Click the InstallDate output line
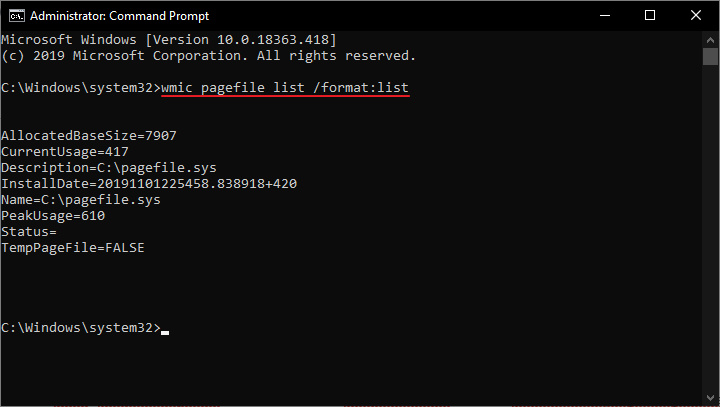720x407 pixels. pyautogui.click(x=149, y=184)
